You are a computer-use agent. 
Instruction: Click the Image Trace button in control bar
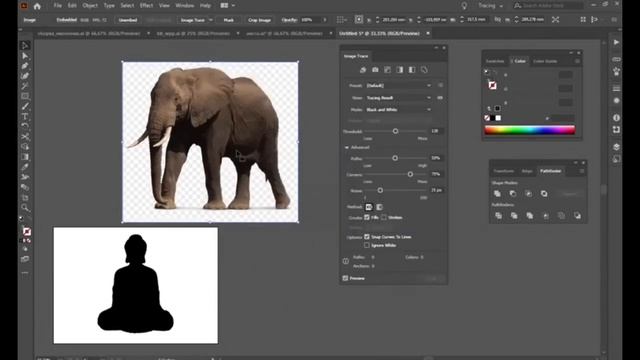tap(192, 20)
